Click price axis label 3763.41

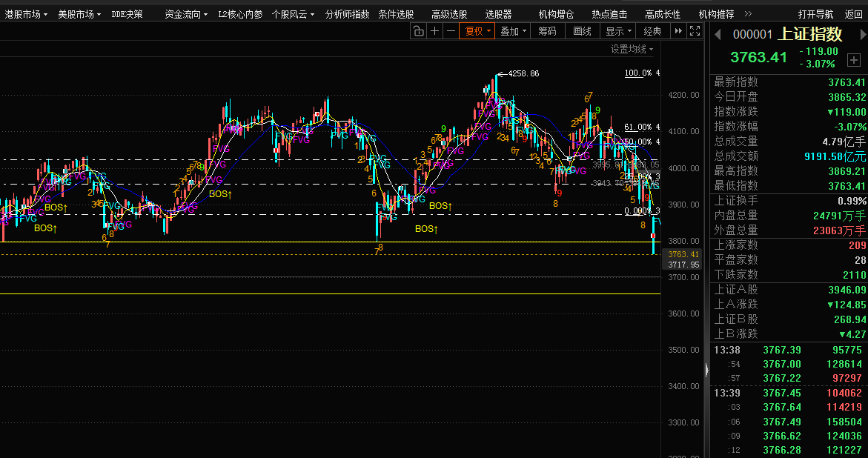(683, 254)
